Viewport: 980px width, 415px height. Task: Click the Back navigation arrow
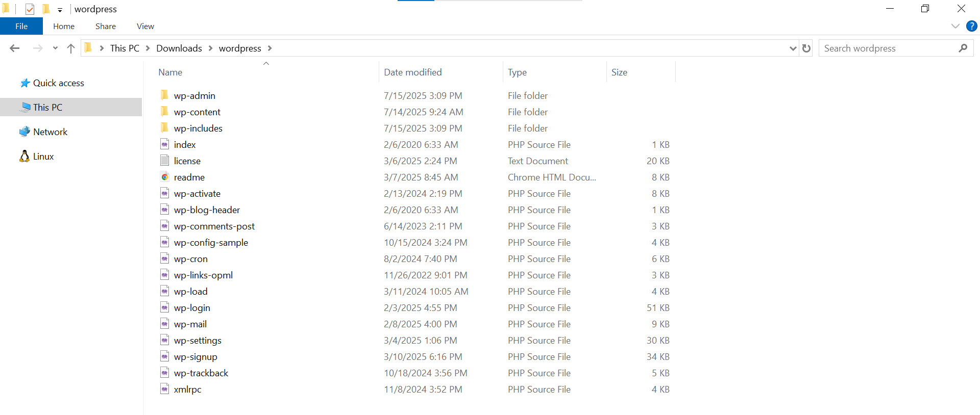pos(14,48)
